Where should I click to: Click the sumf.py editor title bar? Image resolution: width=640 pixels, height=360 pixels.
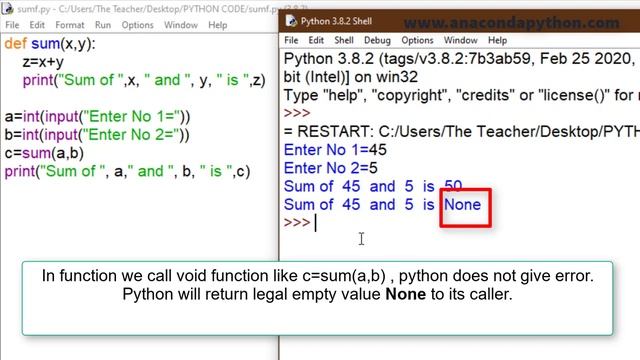139,8
